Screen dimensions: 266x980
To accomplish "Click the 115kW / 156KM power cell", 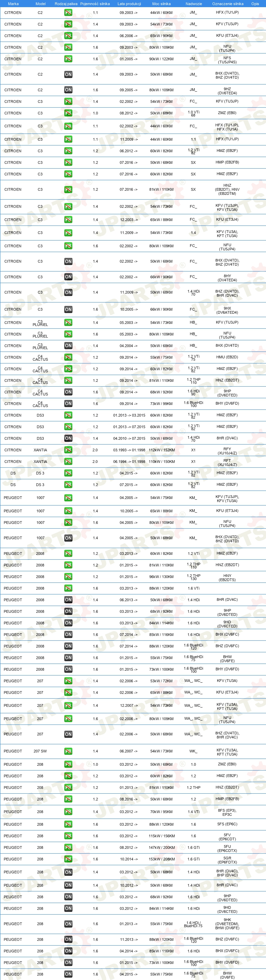I will (x=162, y=836).
